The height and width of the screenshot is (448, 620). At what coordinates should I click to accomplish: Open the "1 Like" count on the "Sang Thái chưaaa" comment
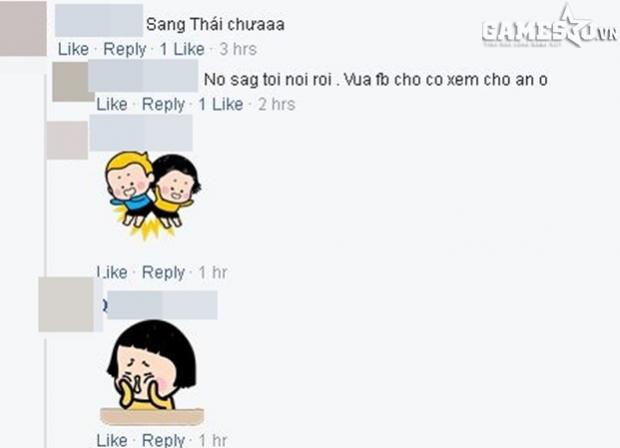coord(182,49)
